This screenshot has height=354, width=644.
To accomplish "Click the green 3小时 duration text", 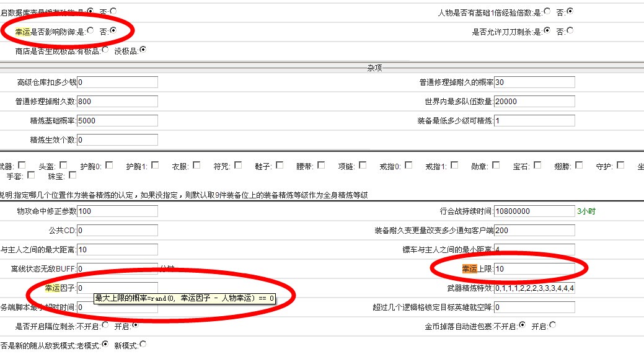I will pos(586,211).
